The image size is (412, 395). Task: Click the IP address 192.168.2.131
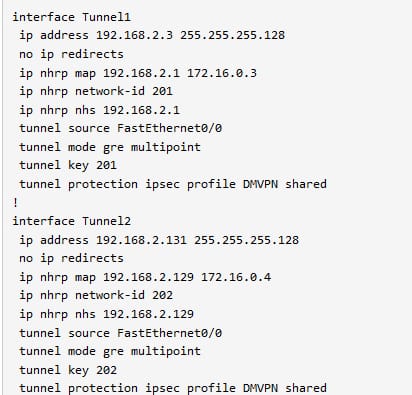coord(141,240)
